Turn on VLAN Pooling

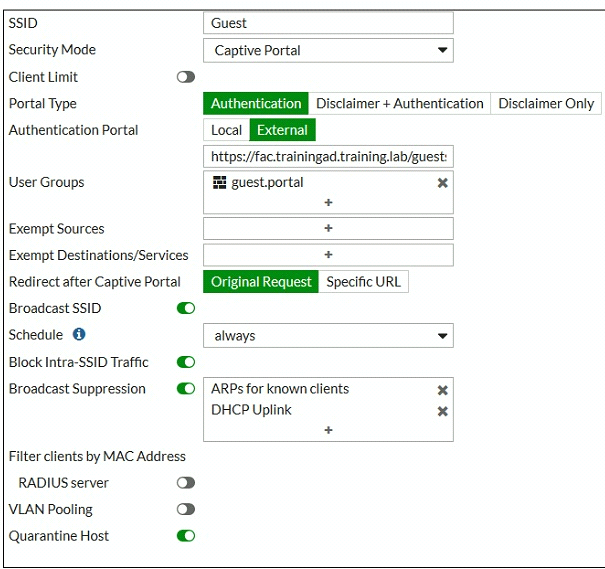(x=186, y=510)
